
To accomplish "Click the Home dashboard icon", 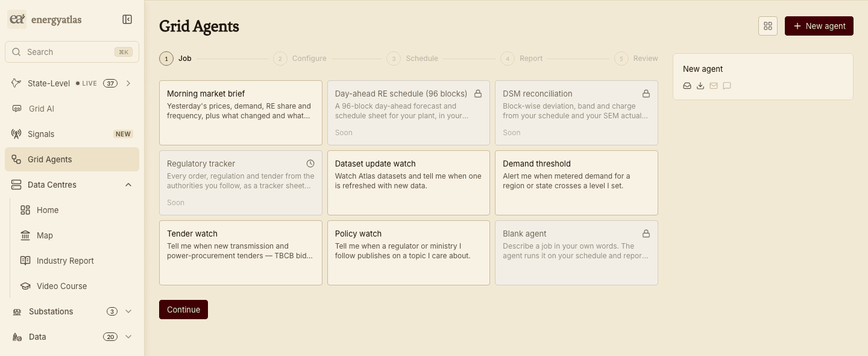I will 25,210.
